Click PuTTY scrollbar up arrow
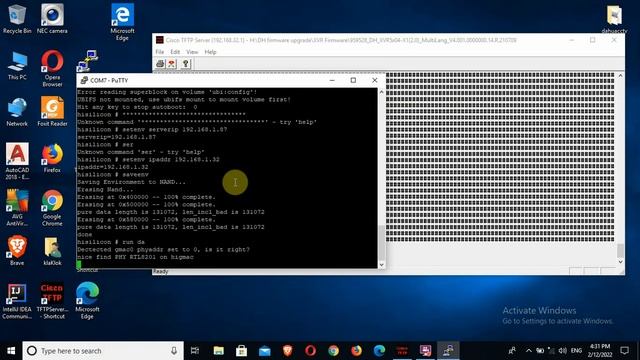 point(382,92)
